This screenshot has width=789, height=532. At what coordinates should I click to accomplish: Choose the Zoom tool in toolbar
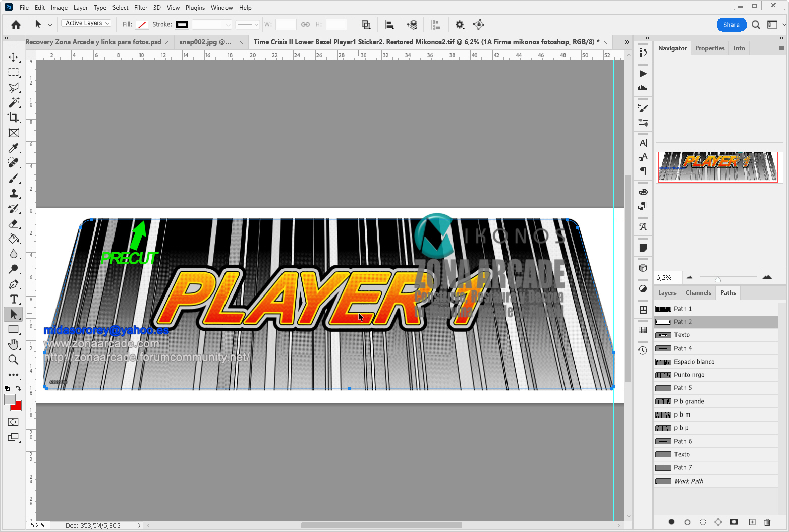coord(13,360)
